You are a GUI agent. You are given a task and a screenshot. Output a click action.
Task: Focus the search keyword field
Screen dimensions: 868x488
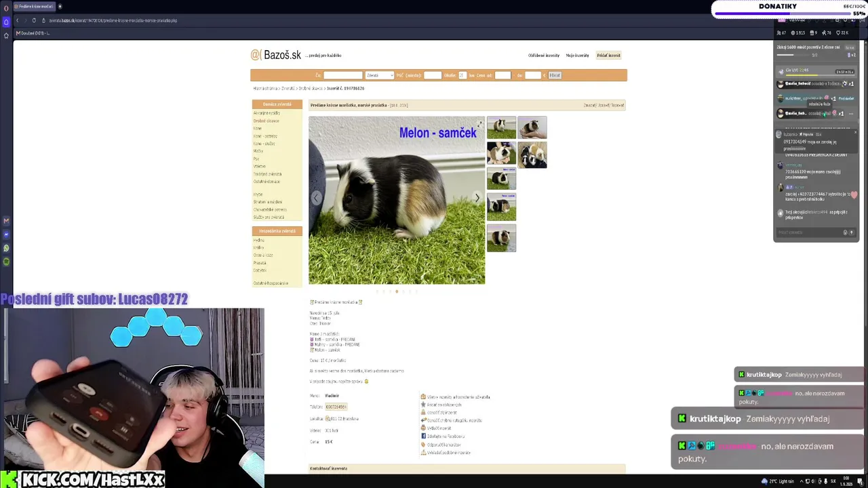tap(342, 75)
